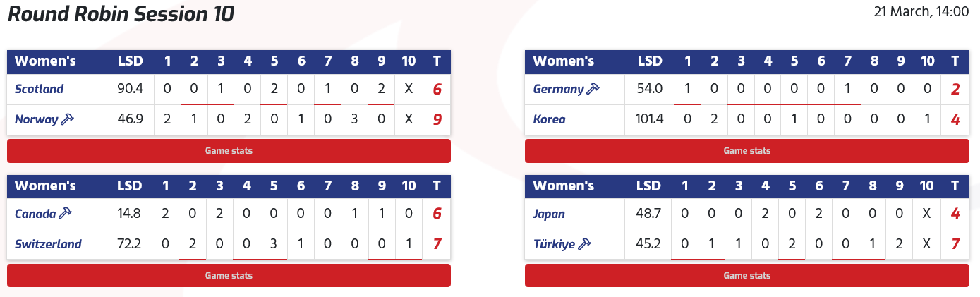Click the Round Robin Session 10 heading
The image size is (980, 297).
[121, 14]
